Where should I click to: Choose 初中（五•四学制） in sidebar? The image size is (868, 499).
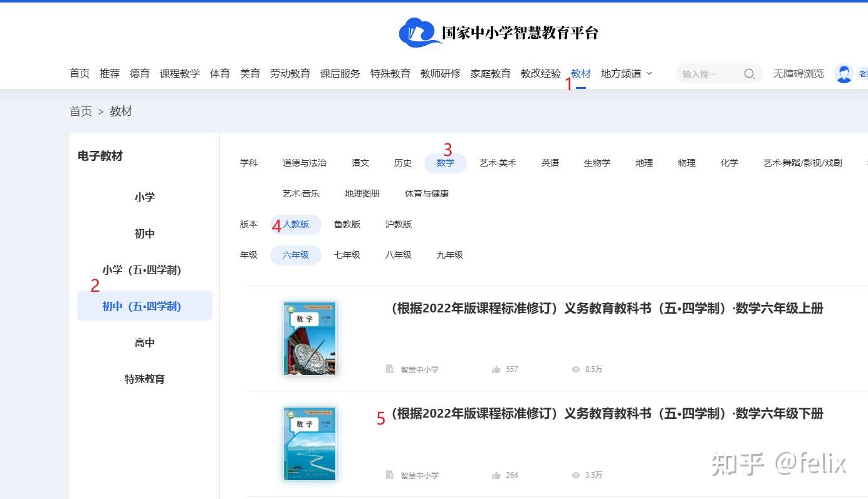tap(145, 306)
